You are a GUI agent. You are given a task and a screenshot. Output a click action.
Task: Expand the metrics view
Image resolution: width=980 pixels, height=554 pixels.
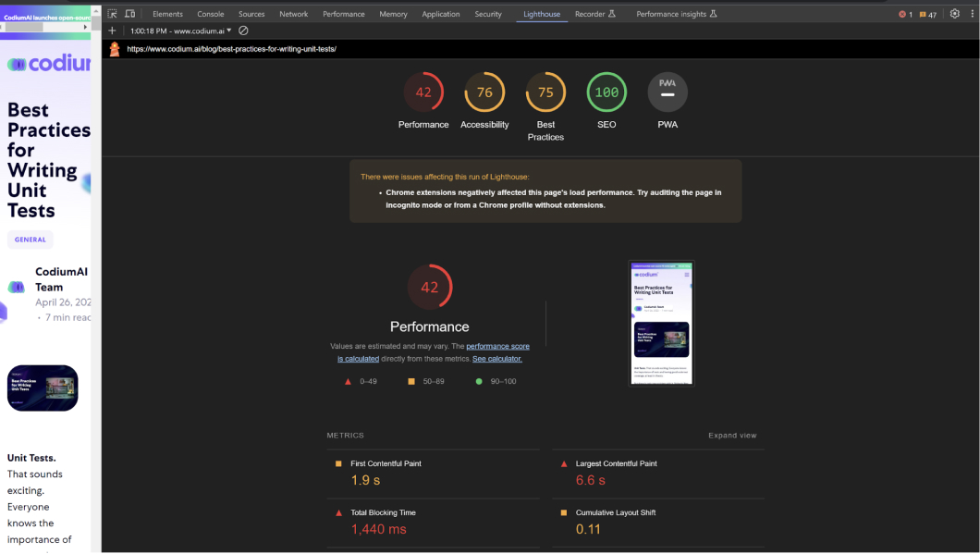tap(732, 436)
